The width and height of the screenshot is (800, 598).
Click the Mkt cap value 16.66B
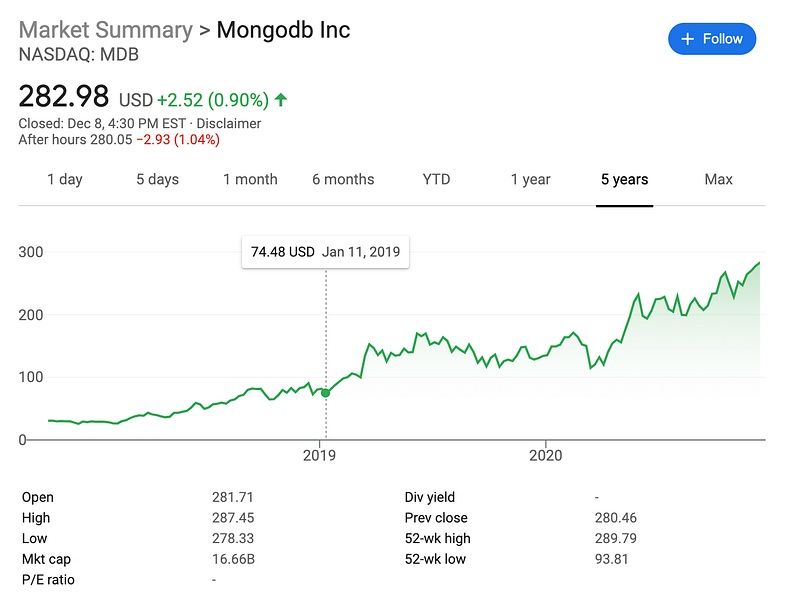tap(233, 559)
